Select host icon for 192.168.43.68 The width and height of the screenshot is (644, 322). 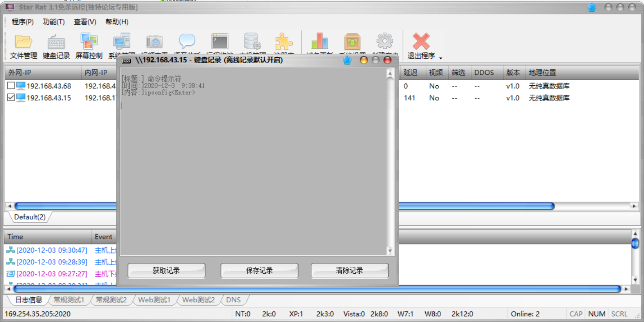[x=21, y=86]
